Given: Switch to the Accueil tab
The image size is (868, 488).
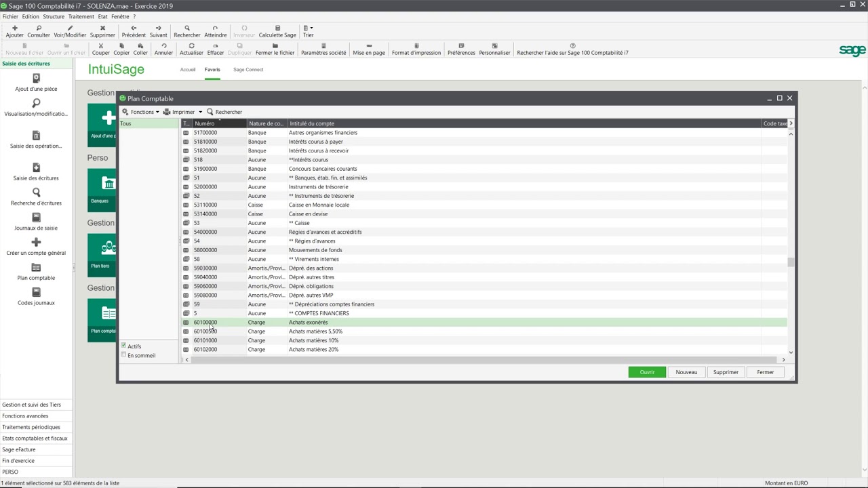Looking at the screenshot, I should 188,69.
